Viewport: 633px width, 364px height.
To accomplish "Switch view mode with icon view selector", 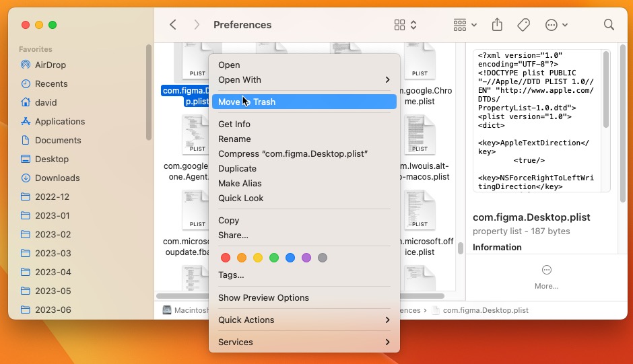I will pyautogui.click(x=405, y=25).
